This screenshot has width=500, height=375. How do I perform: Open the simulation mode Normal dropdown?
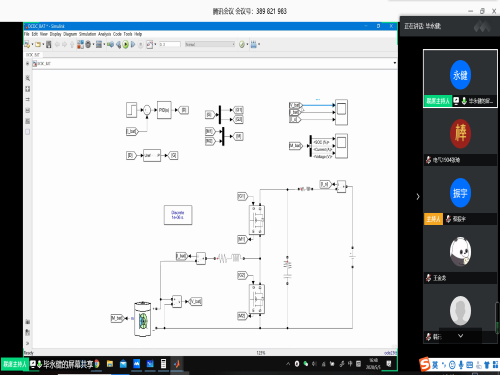click(210, 44)
